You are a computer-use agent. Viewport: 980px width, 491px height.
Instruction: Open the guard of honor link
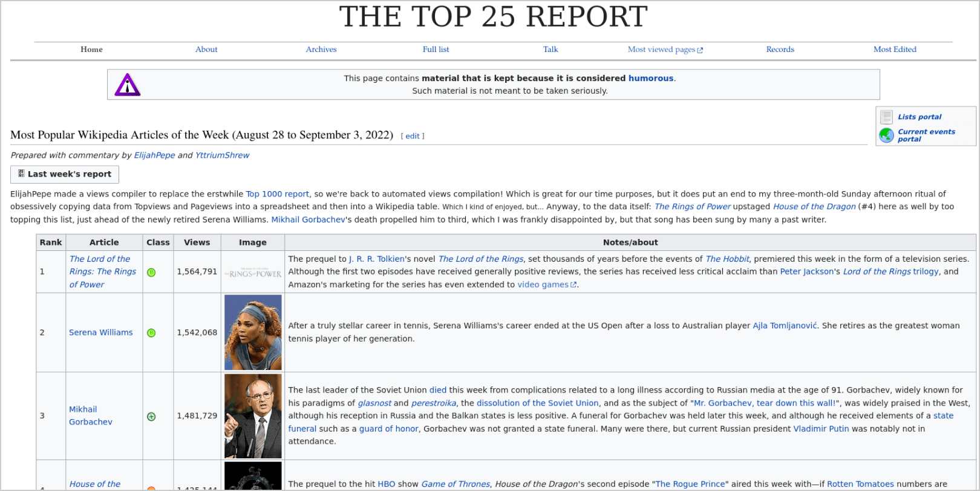click(389, 429)
